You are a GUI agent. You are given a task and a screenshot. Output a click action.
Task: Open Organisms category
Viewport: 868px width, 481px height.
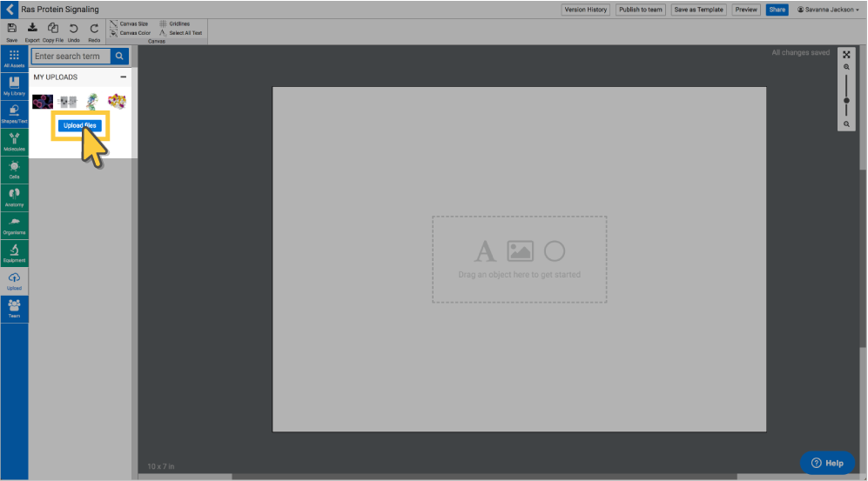point(15,225)
